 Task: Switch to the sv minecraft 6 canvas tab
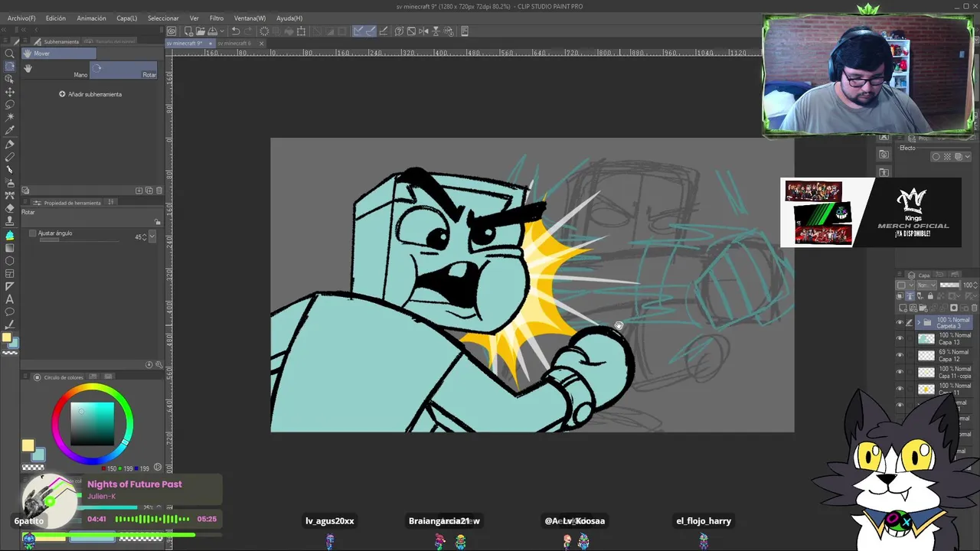click(x=234, y=44)
